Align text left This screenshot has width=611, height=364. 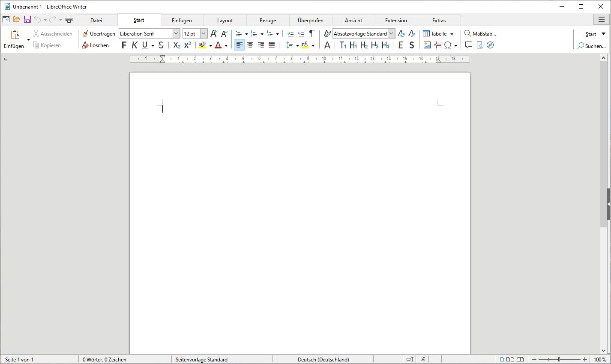tap(239, 45)
